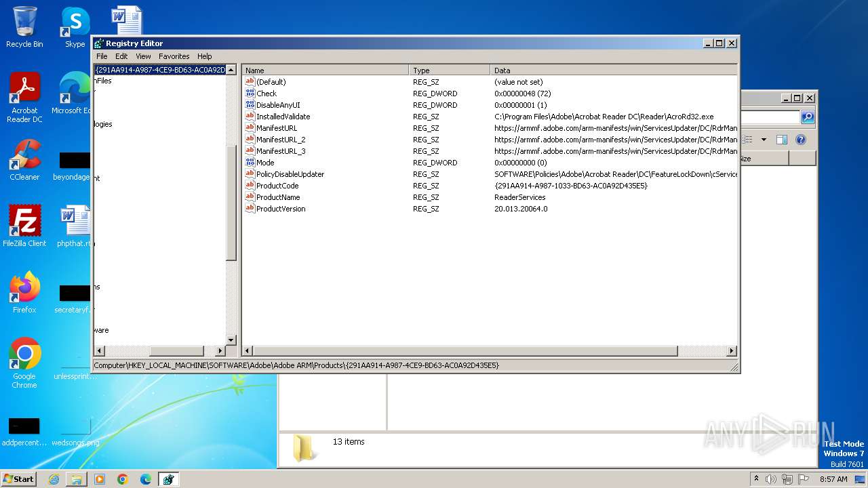Image resolution: width=868 pixels, height=488 pixels.
Task: Click the AcroRd32.exe path data
Action: coord(604,117)
